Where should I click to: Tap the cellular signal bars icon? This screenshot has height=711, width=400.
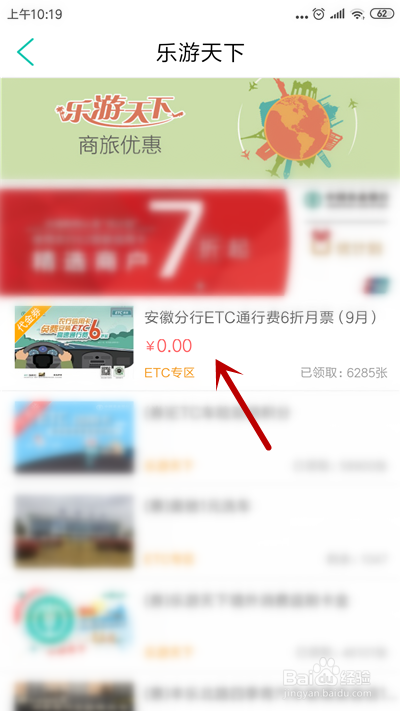coord(337,15)
